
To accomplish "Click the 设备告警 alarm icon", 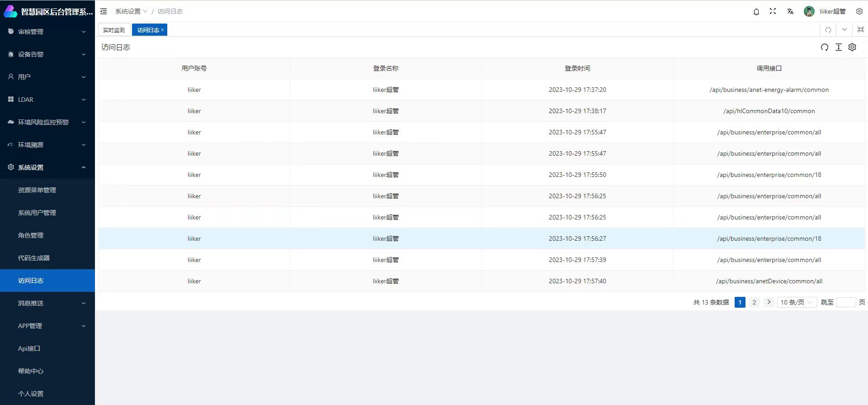I will pyautogui.click(x=11, y=54).
